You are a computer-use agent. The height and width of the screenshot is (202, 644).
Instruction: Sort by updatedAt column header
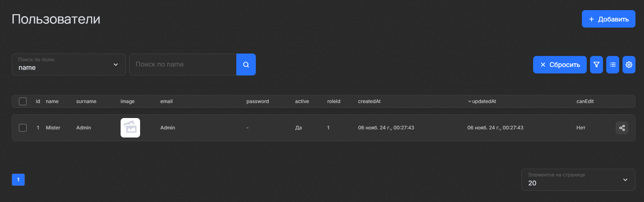point(484,101)
